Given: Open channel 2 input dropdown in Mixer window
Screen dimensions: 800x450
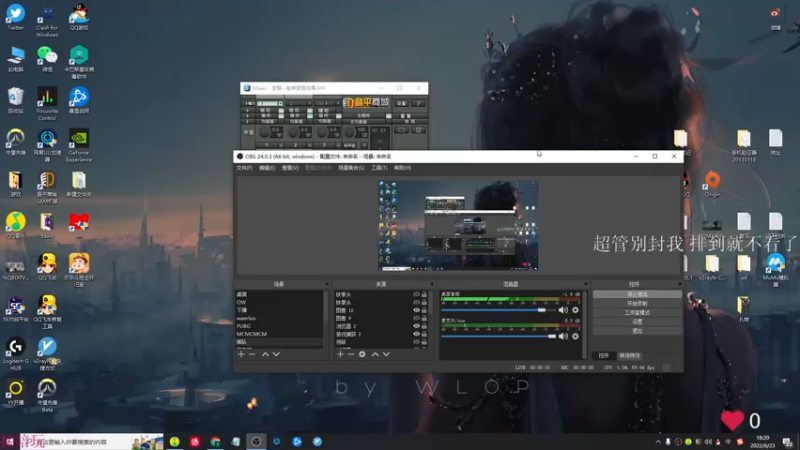Looking at the screenshot, I should point(309,104).
